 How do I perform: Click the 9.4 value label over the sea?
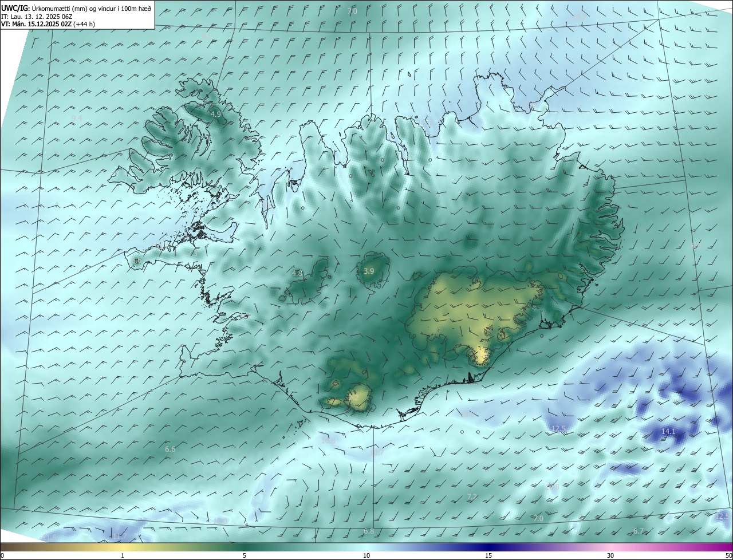(x=77, y=118)
